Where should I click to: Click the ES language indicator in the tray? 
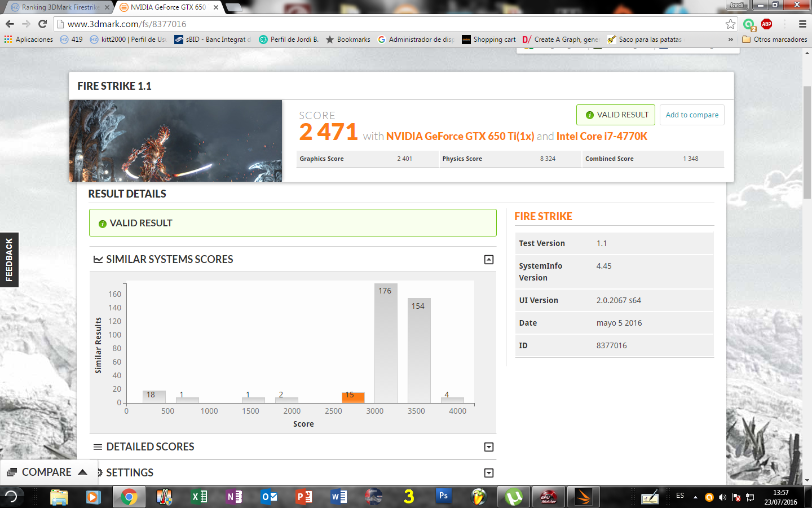point(680,496)
